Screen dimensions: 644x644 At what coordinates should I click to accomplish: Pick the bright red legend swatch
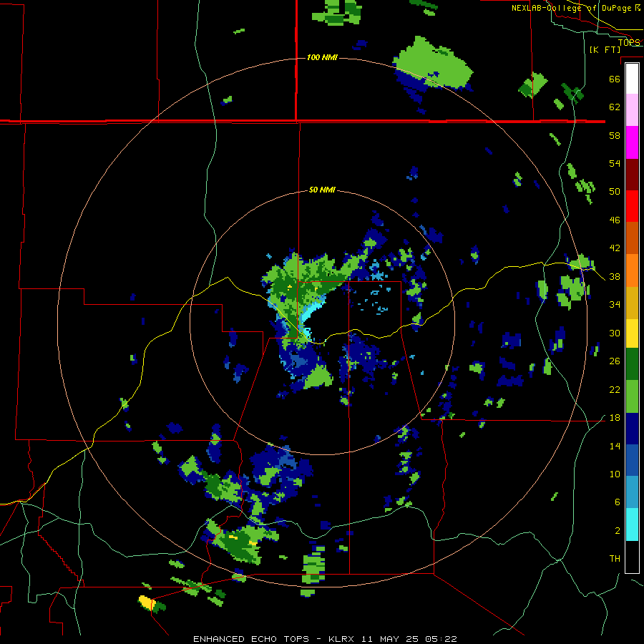click(632, 206)
